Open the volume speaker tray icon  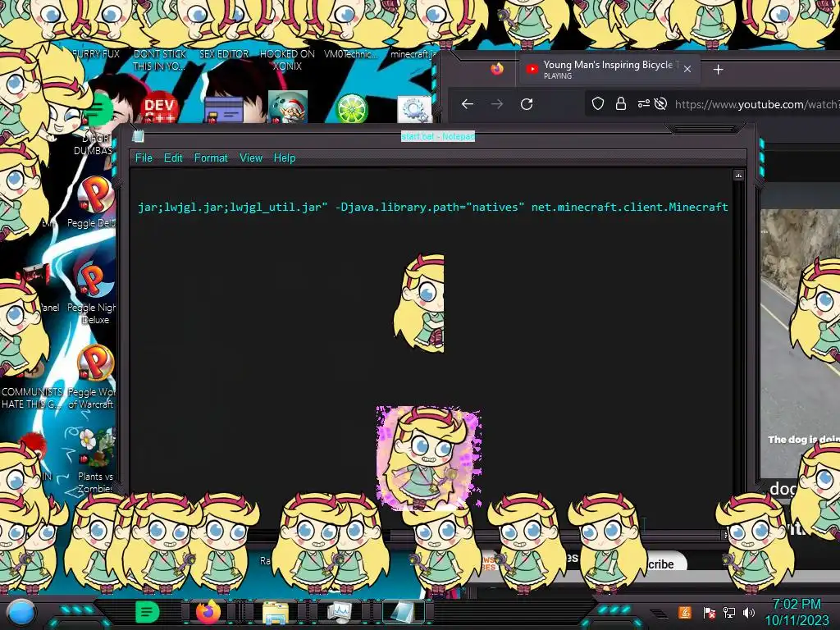click(x=749, y=612)
